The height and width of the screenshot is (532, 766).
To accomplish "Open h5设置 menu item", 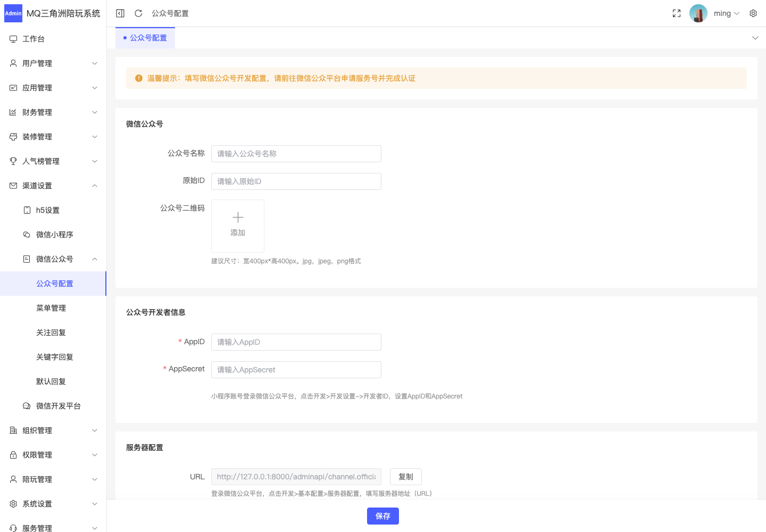I will [x=53, y=210].
